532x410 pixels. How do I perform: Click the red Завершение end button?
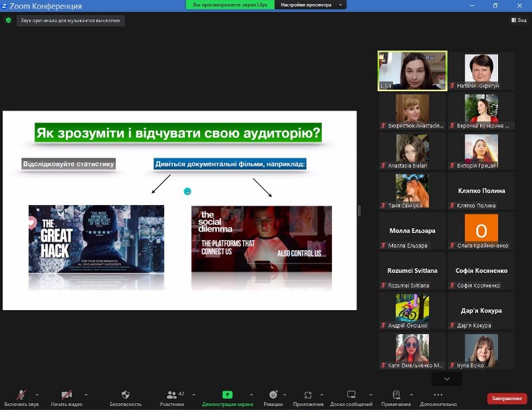tap(507, 398)
